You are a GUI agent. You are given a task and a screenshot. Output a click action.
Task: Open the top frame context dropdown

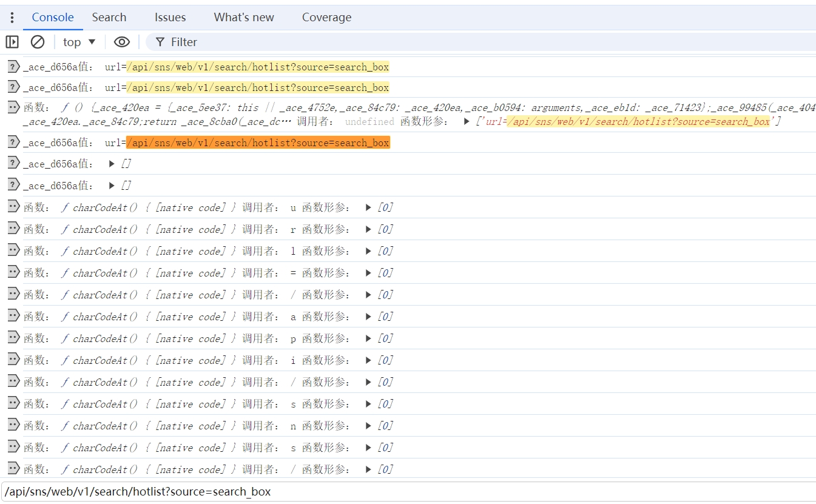click(78, 42)
